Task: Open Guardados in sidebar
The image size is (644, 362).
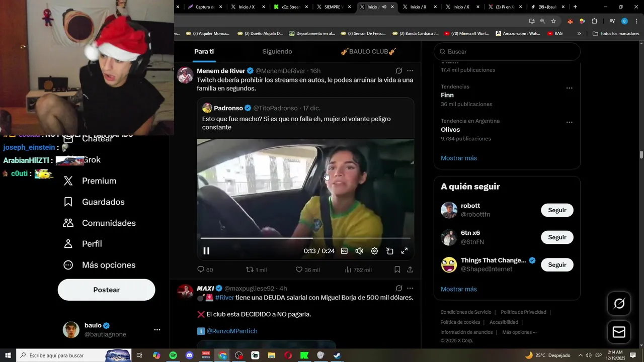Action: pos(94,202)
